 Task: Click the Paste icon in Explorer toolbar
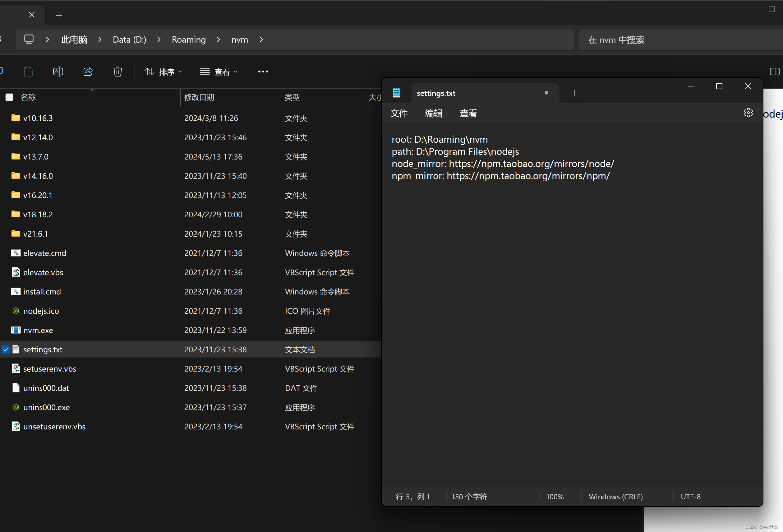click(28, 72)
